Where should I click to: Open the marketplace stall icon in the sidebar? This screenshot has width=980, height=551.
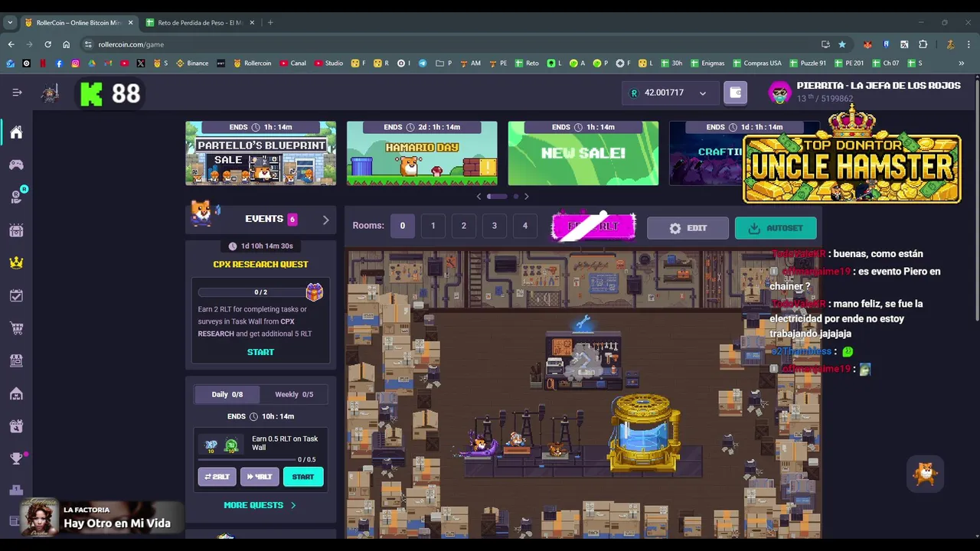[16, 360]
